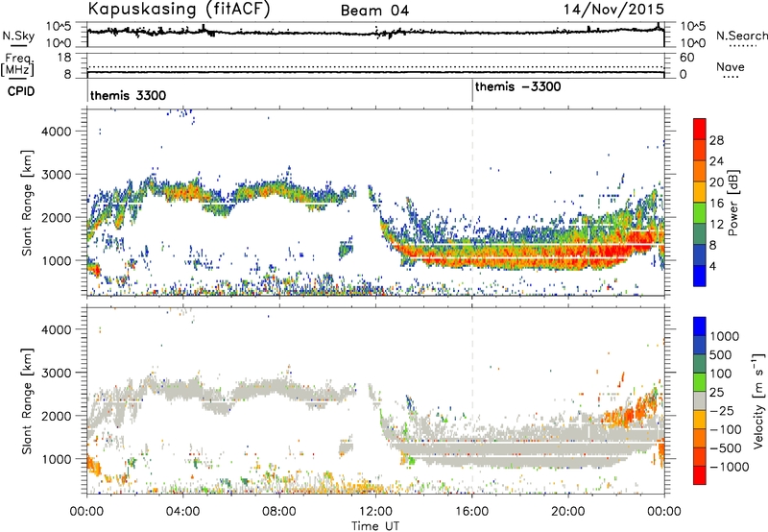Click the "12:00" time tick label

point(375,511)
